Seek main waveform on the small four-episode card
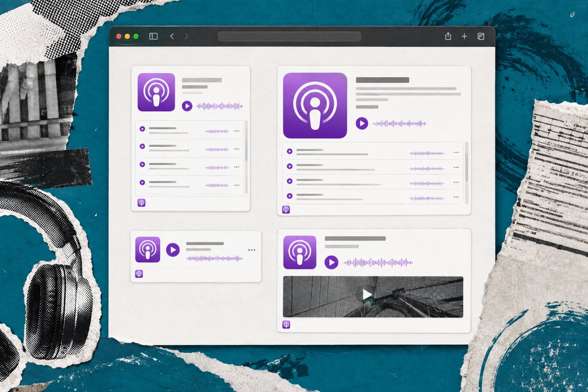The image size is (588, 392). (220, 106)
